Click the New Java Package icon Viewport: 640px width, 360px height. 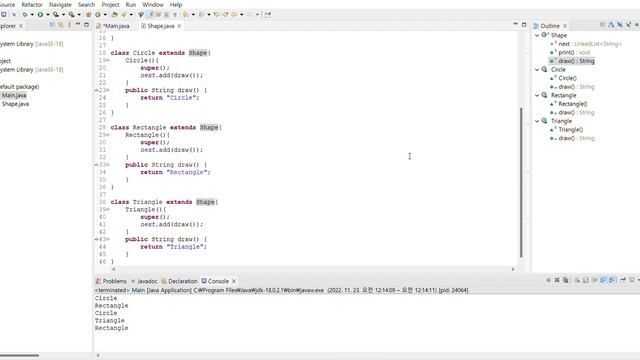point(88,15)
